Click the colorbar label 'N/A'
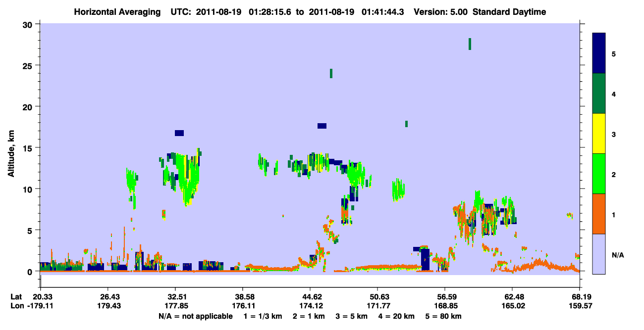This screenshot has width=644, height=330. click(x=618, y=255)
